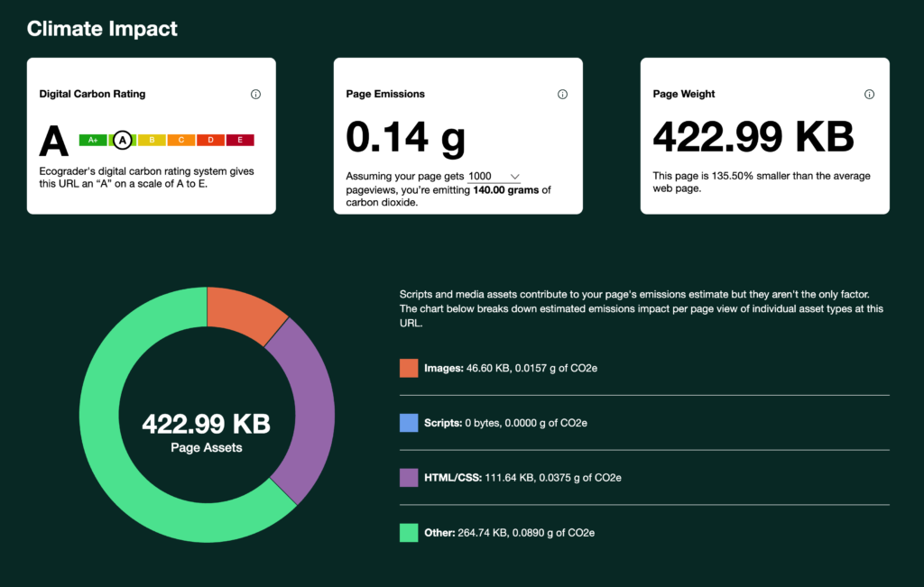
Task: Click the circled A rating marker
Action: click(x=122, y=140)
